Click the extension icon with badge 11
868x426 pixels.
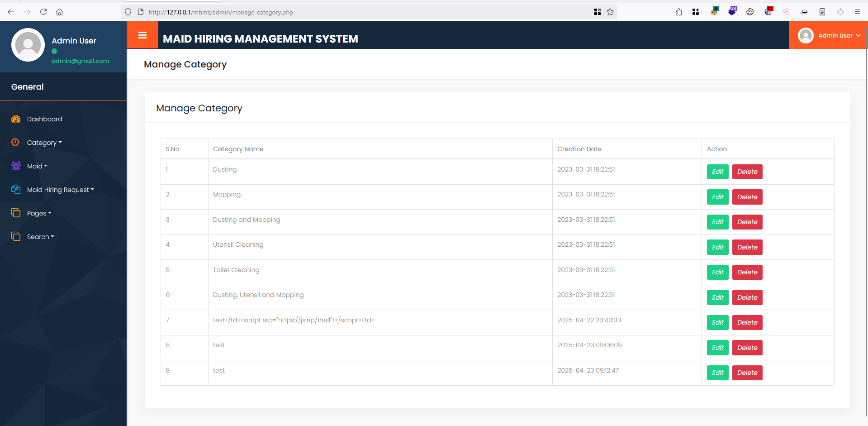click(768, 11)
